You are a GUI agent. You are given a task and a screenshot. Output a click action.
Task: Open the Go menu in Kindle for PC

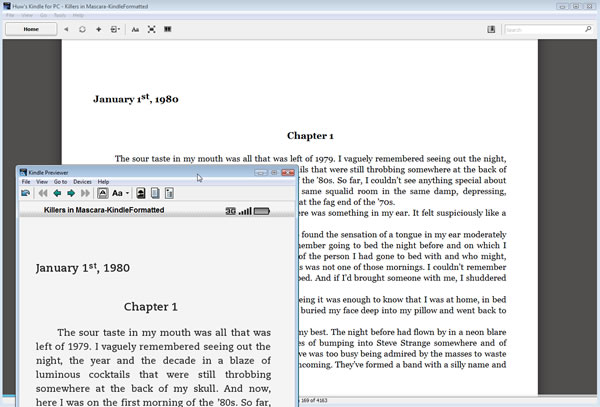click(43, 15)
